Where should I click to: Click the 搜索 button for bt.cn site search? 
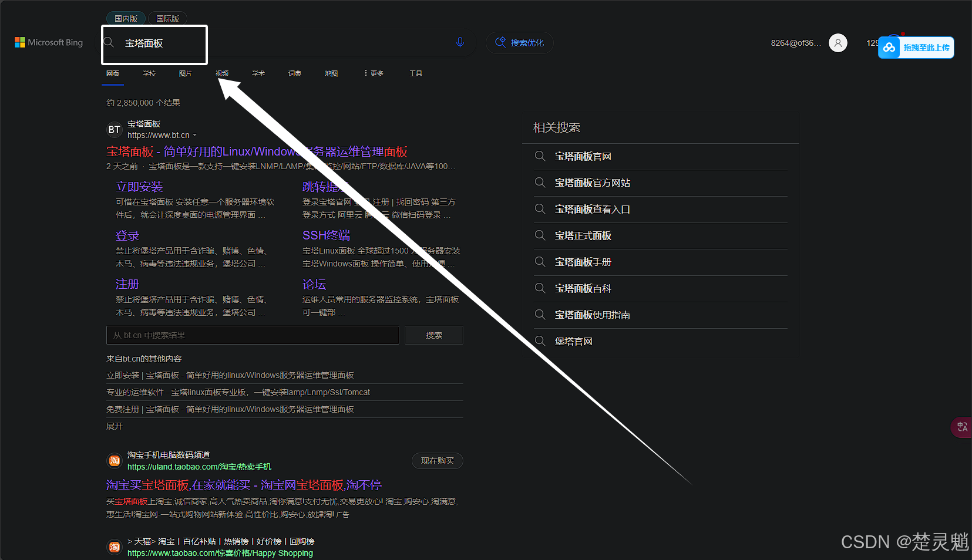(x=434, y=335)
